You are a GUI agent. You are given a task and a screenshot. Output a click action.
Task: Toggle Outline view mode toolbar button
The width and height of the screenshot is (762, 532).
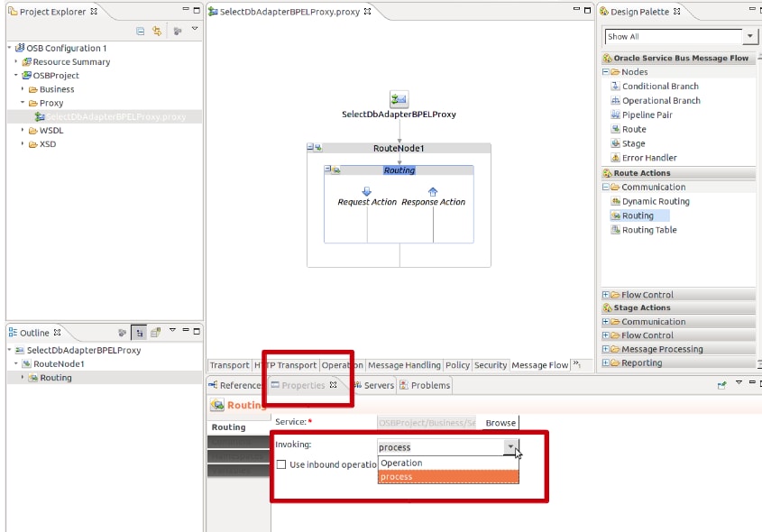[139, 333]
